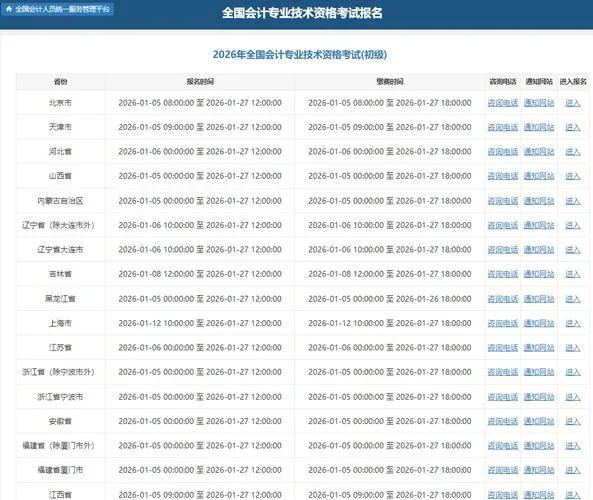
Task: Open 咨询电话 link for 辽宁省大连市
Action: [503, 250]
